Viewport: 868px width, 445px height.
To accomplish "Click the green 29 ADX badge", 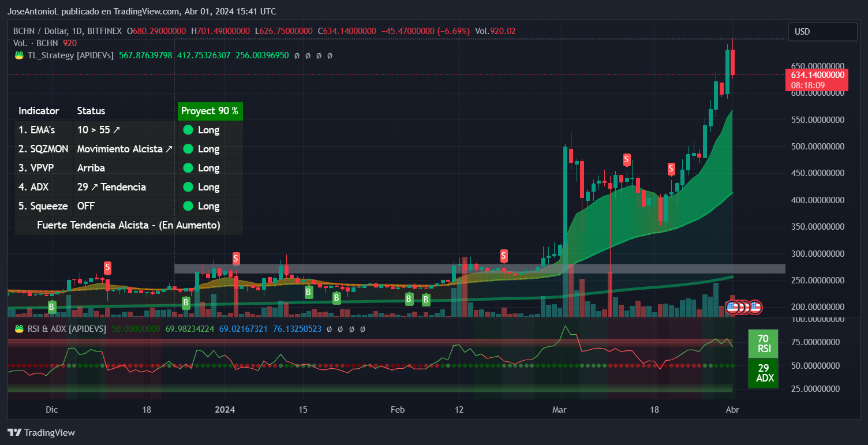I will coord(763,373).
